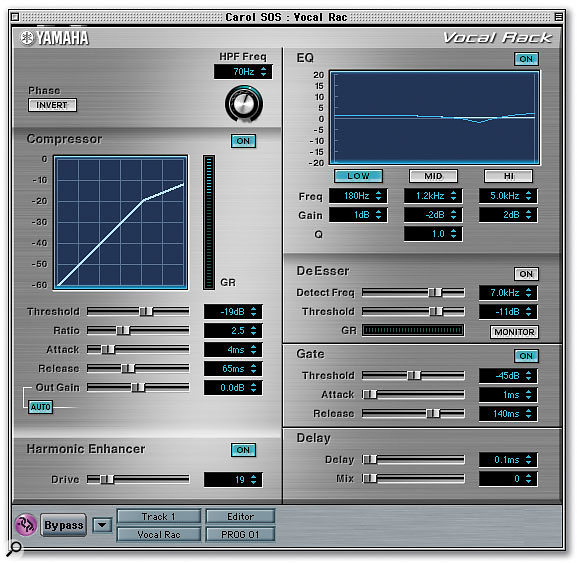Image resolution: width=577 pixels, height=563 pixels.
Task: Click the Compressor Attack 4ms stepper arrows
Action: pos(254,350)
